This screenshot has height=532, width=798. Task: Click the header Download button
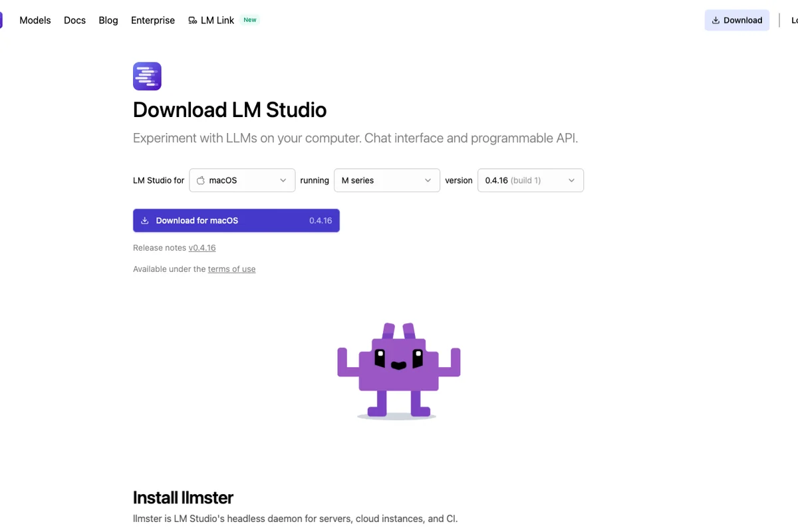[737, 20]
